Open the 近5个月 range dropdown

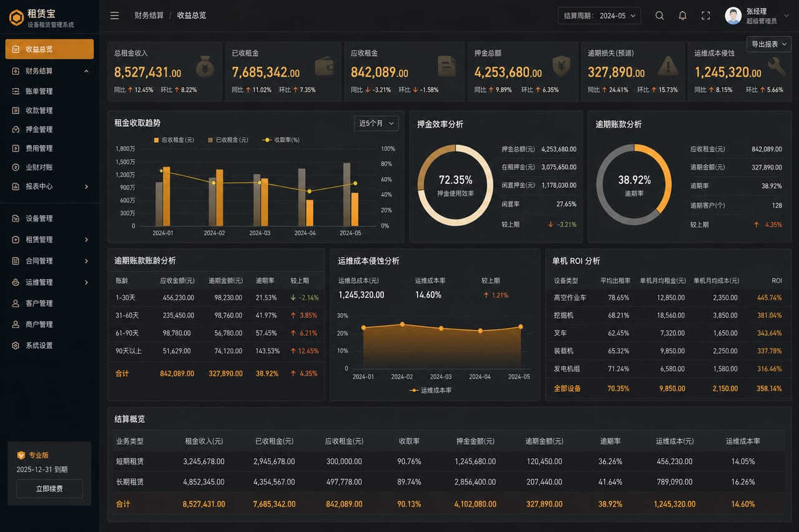coord(376,123)
